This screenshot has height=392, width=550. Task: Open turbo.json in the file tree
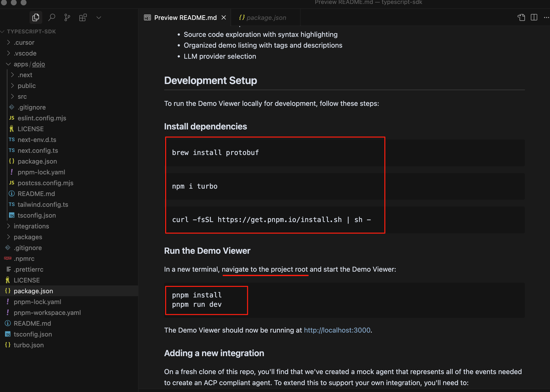(x=29, y=345)
